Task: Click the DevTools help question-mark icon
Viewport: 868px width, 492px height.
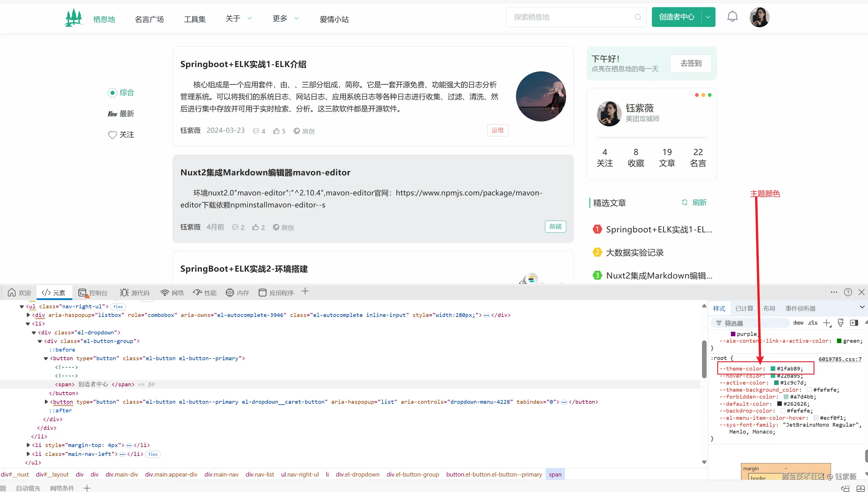Action: (x=848, y=292)
